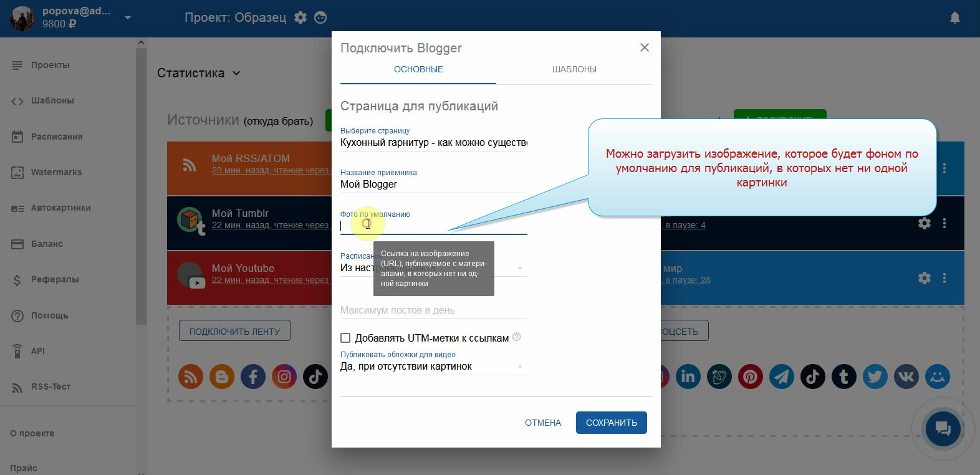Click the help icon beside UTM-метки

516,337
